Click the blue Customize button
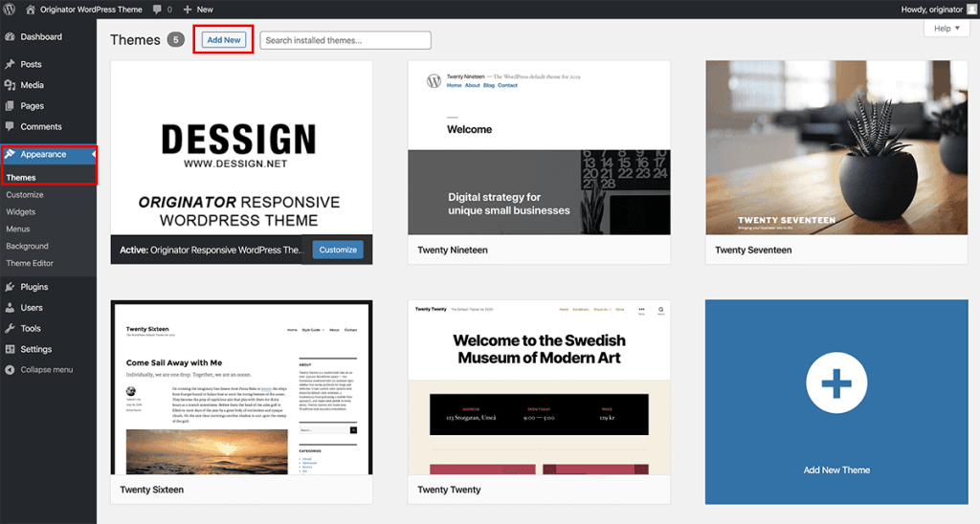 click(x=338, y=250)
